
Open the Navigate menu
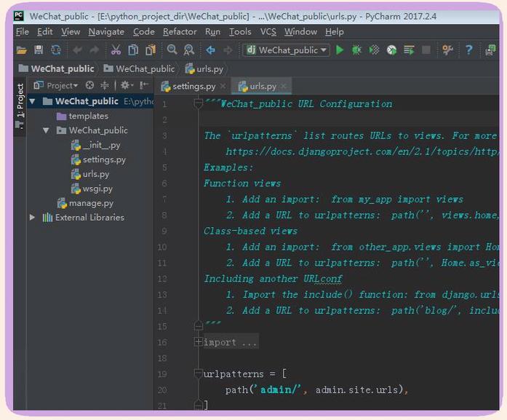[106, 32]
